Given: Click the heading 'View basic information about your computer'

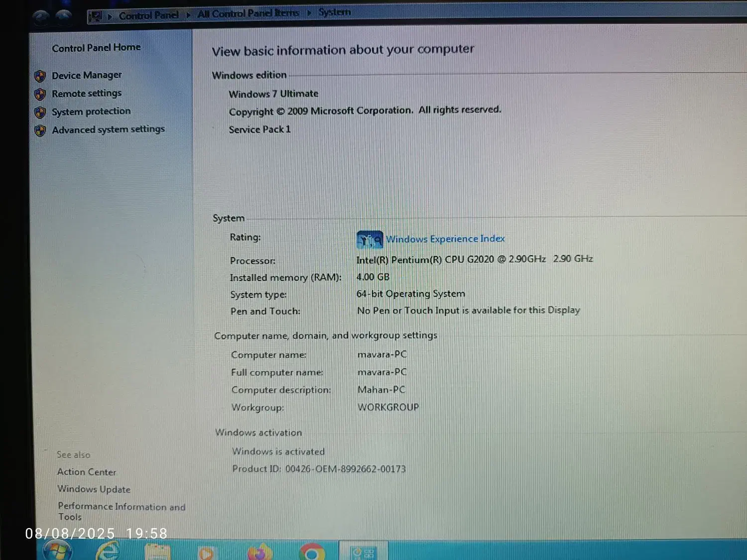Looking at the screenshot, I should pyautogui.click(x=343, y=50).
